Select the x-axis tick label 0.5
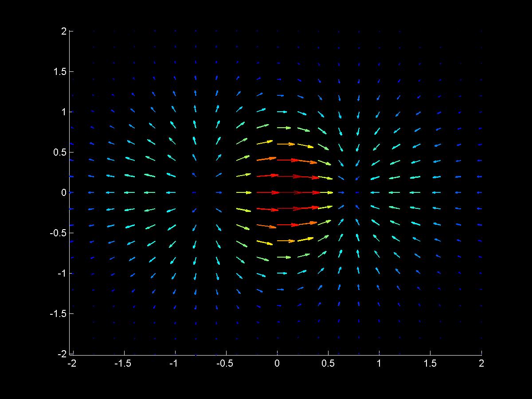 pos(328,364)
